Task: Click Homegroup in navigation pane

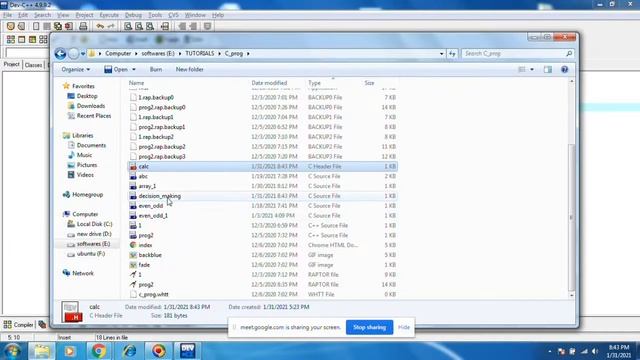Action: point(87,195)
